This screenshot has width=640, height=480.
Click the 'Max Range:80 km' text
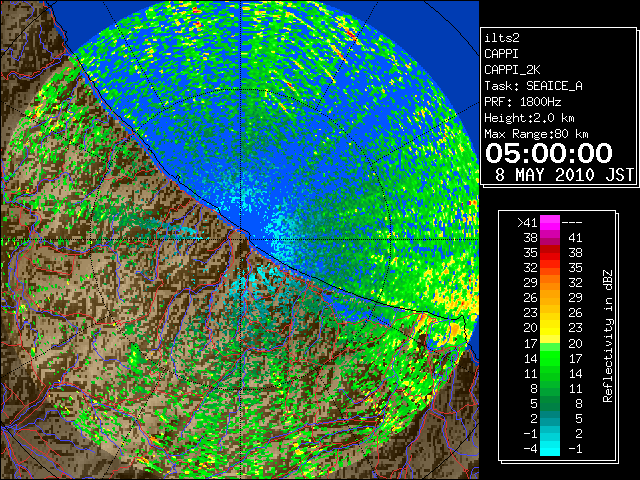coord(536,134)
